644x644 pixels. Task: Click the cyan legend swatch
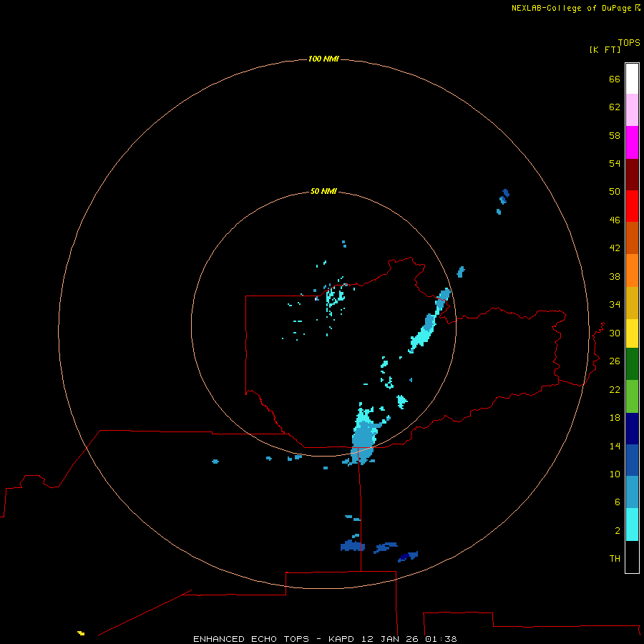point(632,525)
